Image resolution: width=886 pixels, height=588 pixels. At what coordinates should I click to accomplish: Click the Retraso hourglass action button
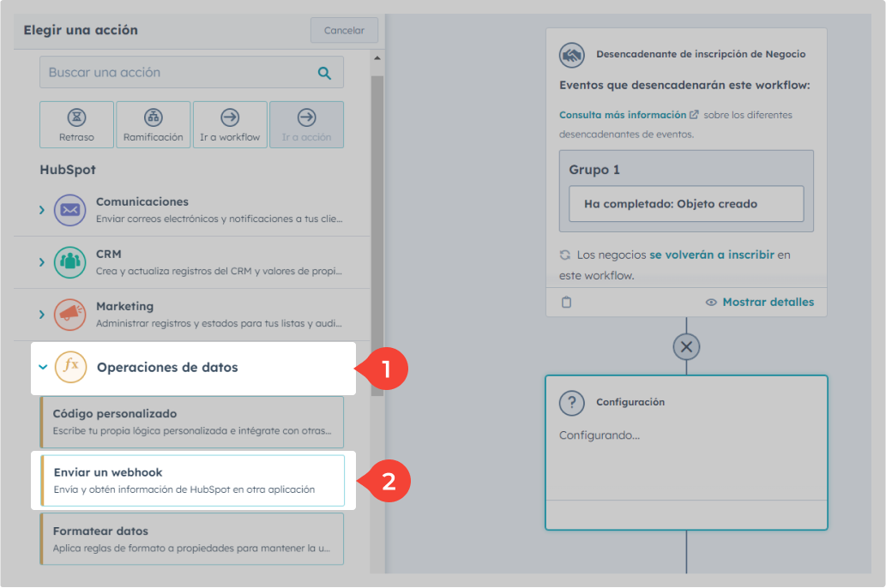tap(76, 124)
